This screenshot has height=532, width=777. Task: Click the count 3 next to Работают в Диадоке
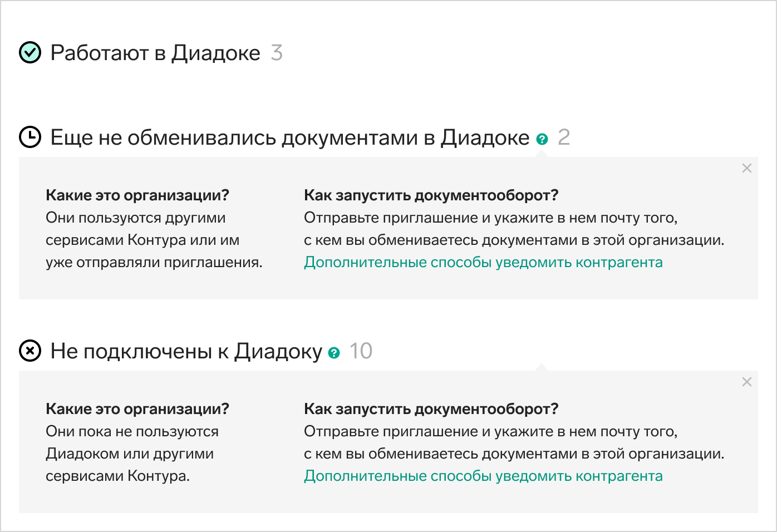[x=277, y=53]
